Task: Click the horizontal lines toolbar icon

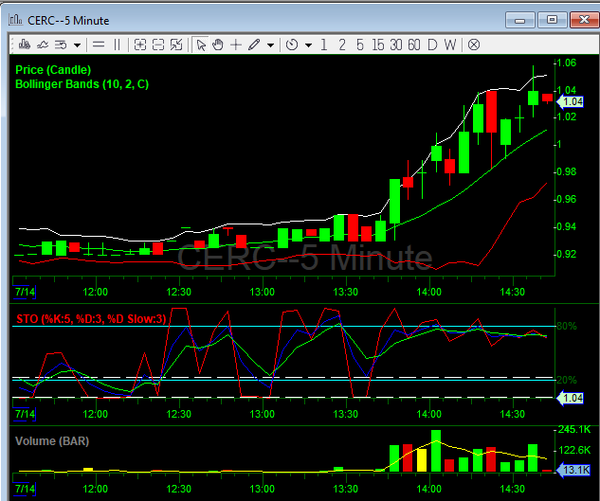Action: coord(98,44)
